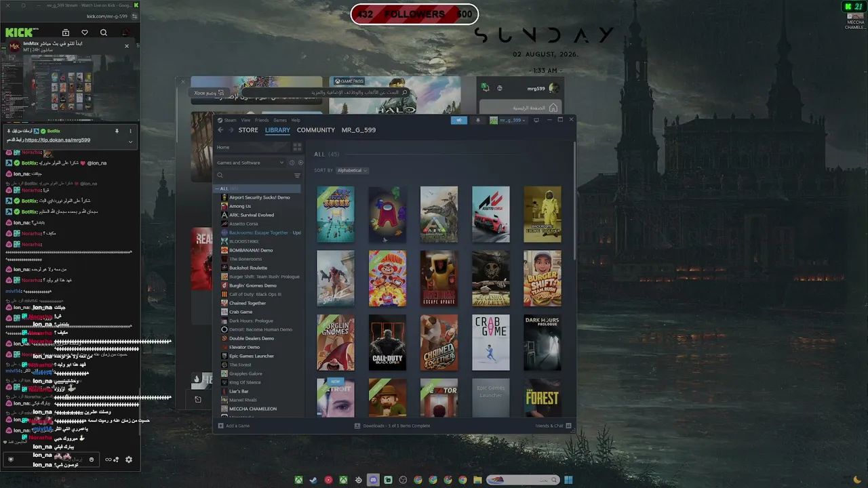868x488 pixels.
Task: Select Elevator Demo in game list
Action: pos(244,347)
